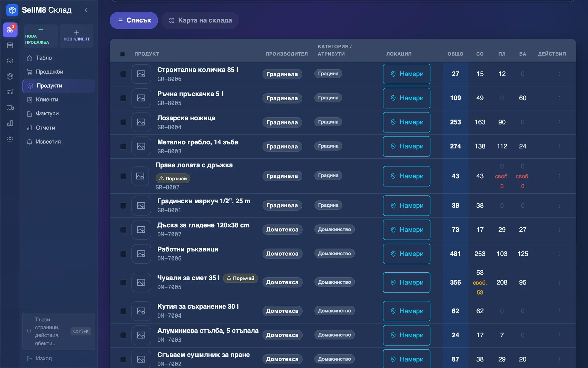Start a new sale with Нова продажба
This screenshot has height=368, width=588.
pyautogui.click(x=41, y=36)
